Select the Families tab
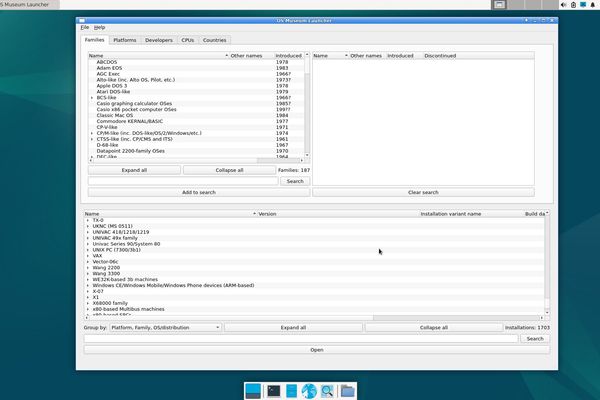The image size is (600, 400). 95,40
